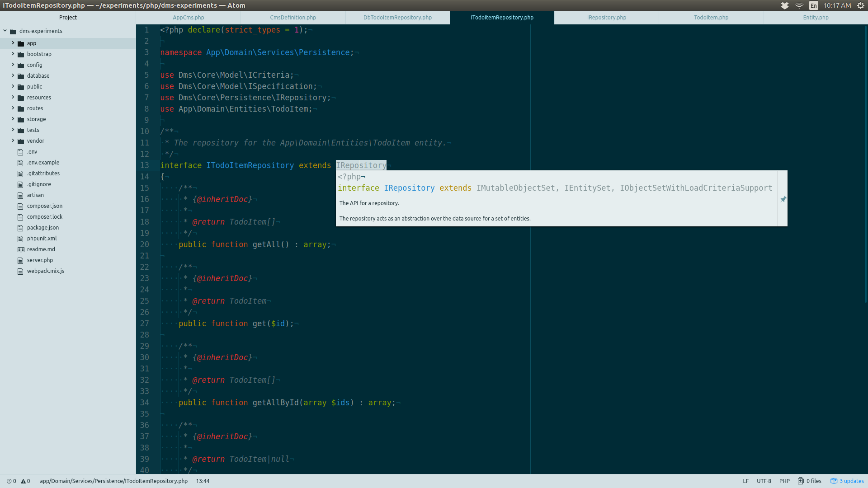This screenshot has width=868, height=488.
Task: Switch to the TodoItem.php tab
Action: tap(711, 17)
